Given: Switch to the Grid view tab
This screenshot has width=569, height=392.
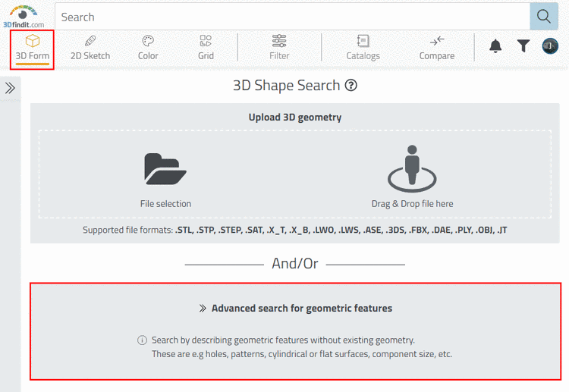Looking at the screenshot, I should [x=206, y=47].
